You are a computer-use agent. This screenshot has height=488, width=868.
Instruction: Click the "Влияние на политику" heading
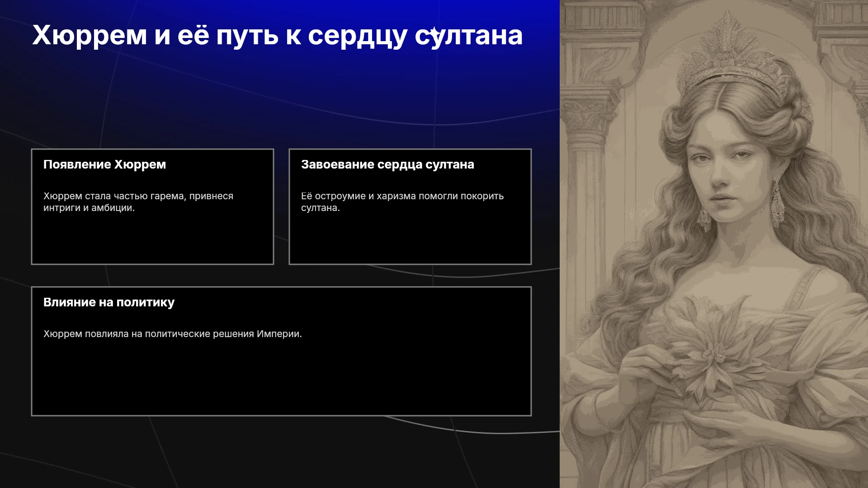(x=109, y=302)
